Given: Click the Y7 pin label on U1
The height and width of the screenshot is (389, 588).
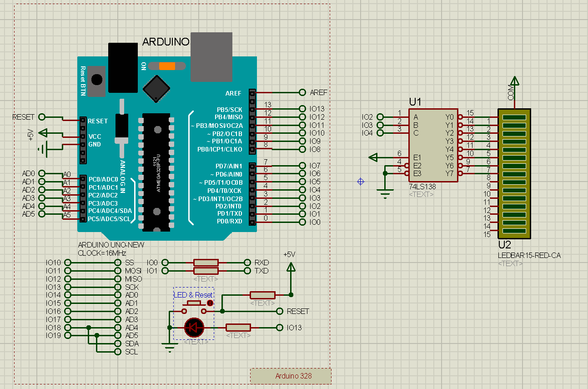Looking at the screenshot, I should (x=449, y=173).
